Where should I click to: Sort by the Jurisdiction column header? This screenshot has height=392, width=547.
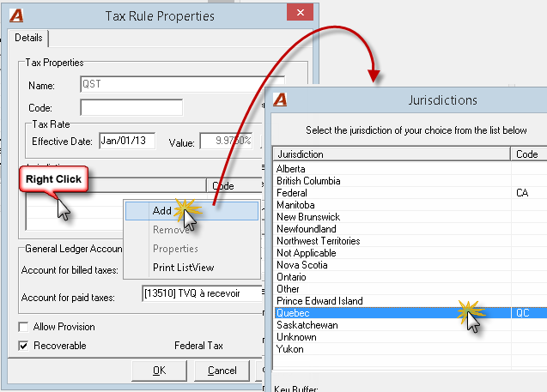click(392, 154)
